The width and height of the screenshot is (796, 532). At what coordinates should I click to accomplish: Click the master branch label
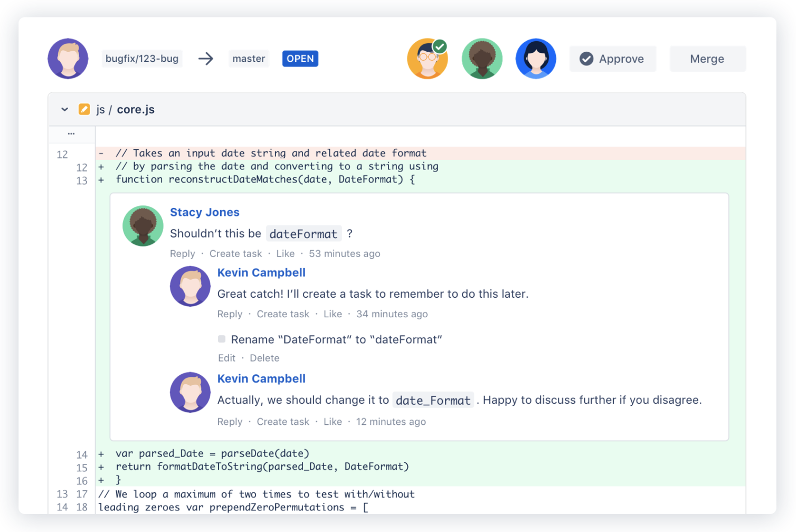(x=249, y=59)
